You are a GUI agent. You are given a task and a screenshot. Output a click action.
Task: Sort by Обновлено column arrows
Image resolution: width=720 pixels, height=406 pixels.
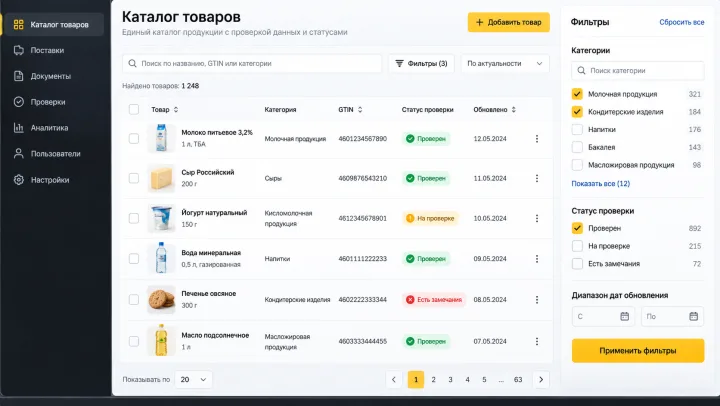(513, 109)
